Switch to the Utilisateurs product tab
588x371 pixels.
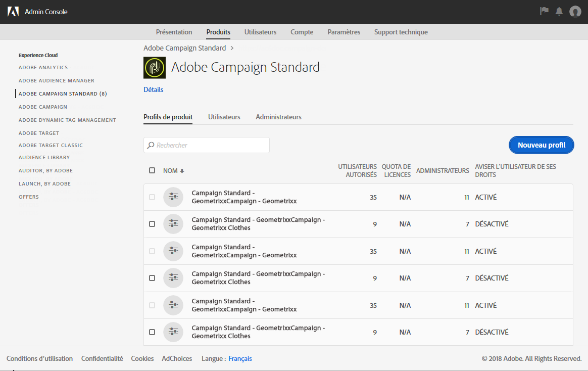coord(224,117)
